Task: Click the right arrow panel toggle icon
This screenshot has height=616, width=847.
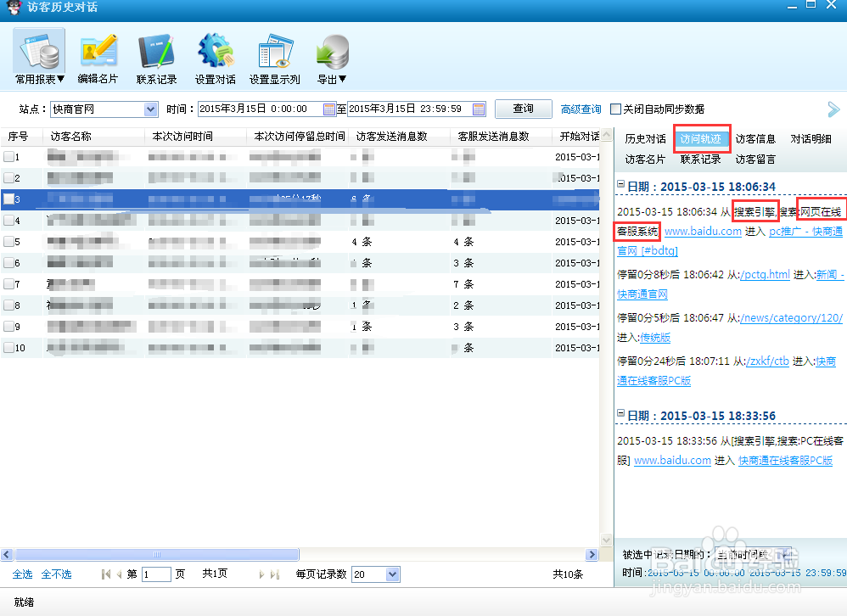Action: [x=833, y=109]
